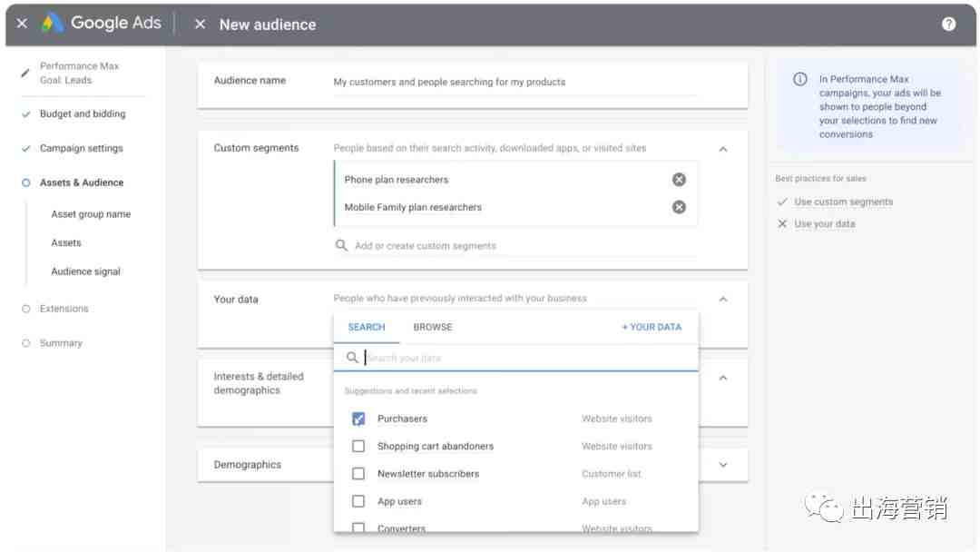Screen dimensions: 980x552
Task: Switch to the BROWSE tab
Action: point(433,327)
